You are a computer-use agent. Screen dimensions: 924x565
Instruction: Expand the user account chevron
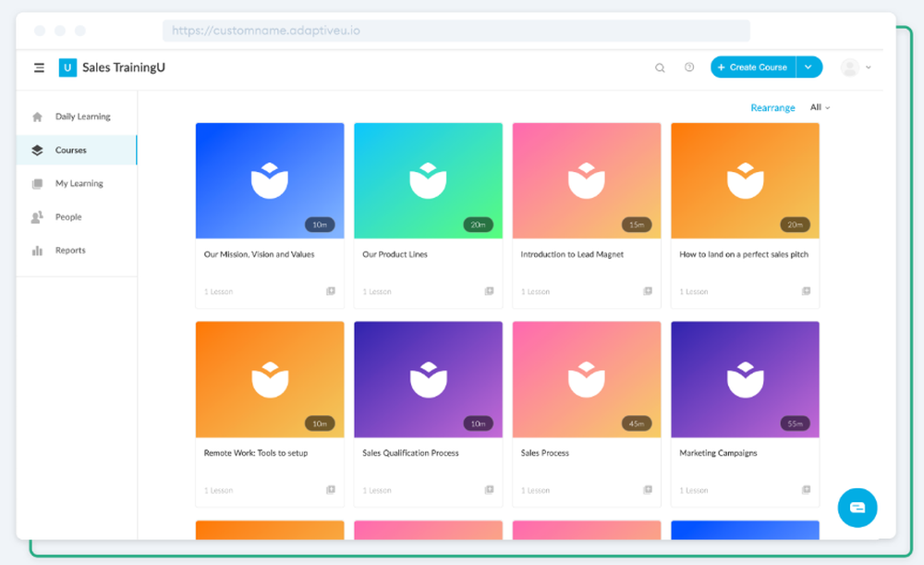tap(868, 68)
